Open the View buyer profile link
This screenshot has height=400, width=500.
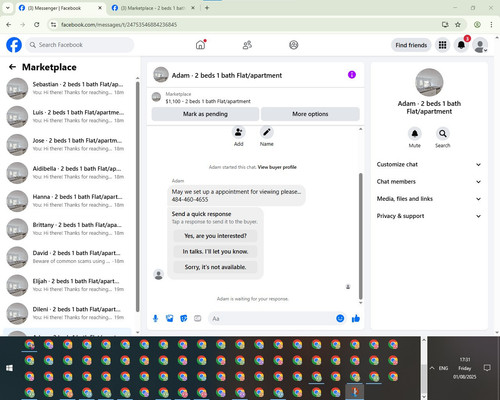[x=277, y=167]
